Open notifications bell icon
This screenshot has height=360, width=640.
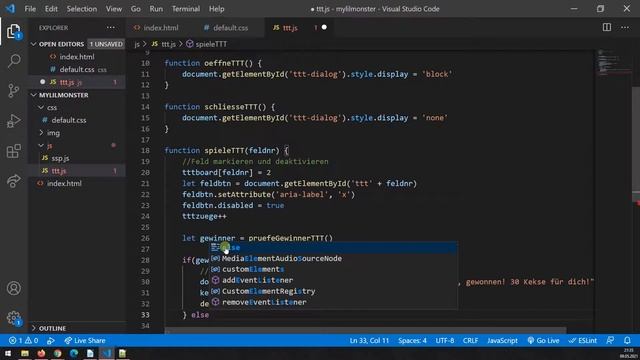(627, 340)
